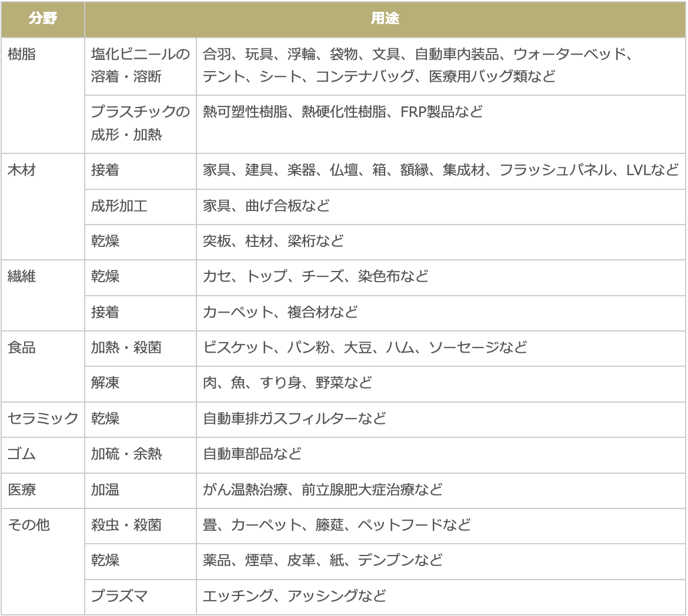Click the text 突板、柱材、梁桁など
Screen dimensions: 688x616
click(x=273, y=241)
